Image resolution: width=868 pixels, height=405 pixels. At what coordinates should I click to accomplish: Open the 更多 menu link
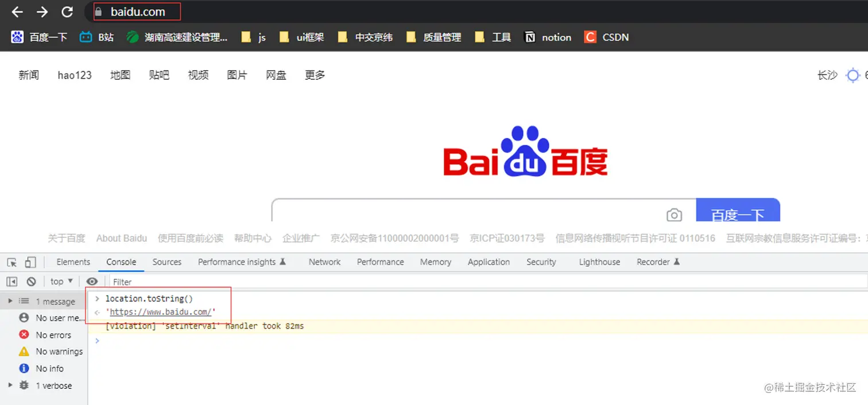315,75
